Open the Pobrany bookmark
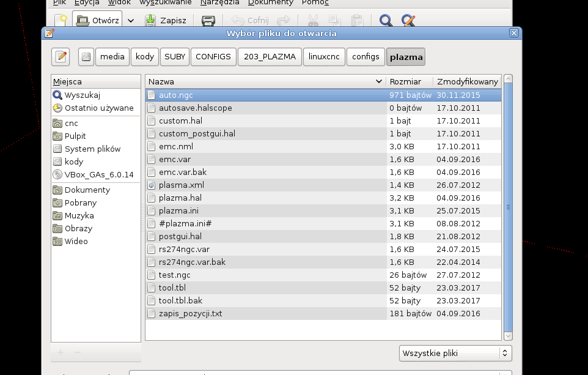Screen dimensions: 588x375 coord(96,202)
